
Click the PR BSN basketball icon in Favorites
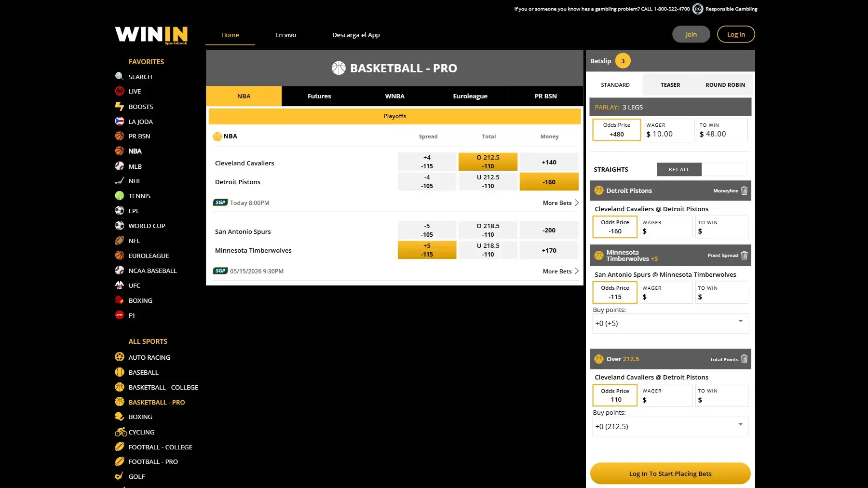tap(120, 136)
